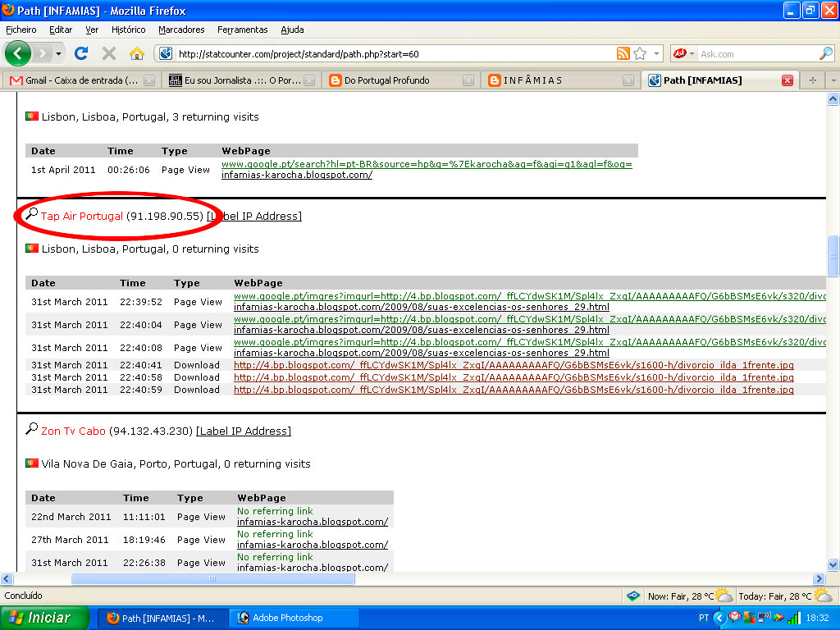Viewport: 840px width, 630px height.
Task: Open the address bar history dropdown
Action: click(x=656, y=53)
